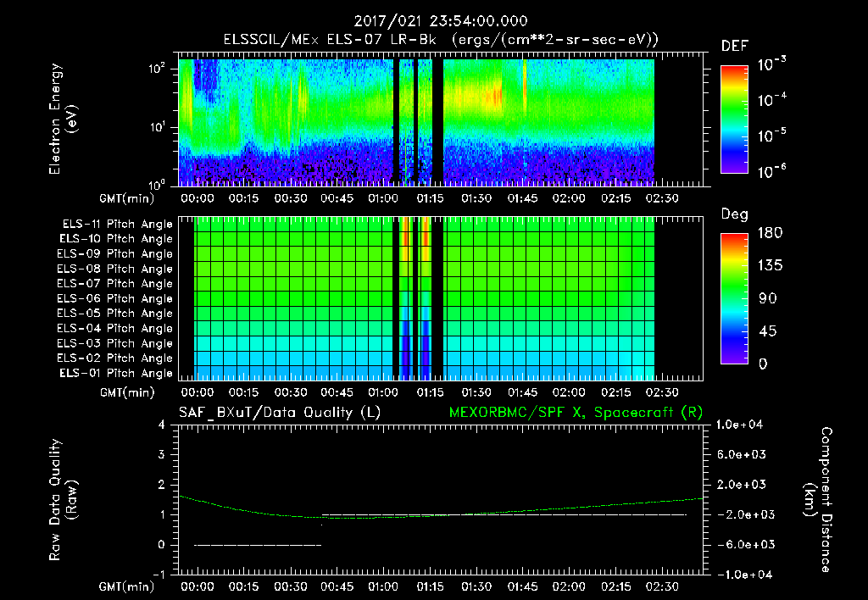The height and width of the screenshot is (600, 868).
Task: Click the 6.0e+03 right axis tick
Action: (x=742, y=454)
